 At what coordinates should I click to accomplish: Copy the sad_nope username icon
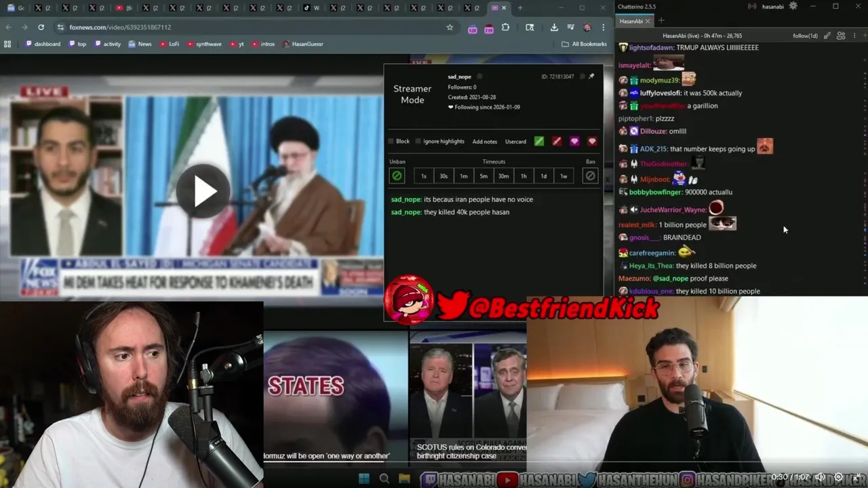pos(479,77)
